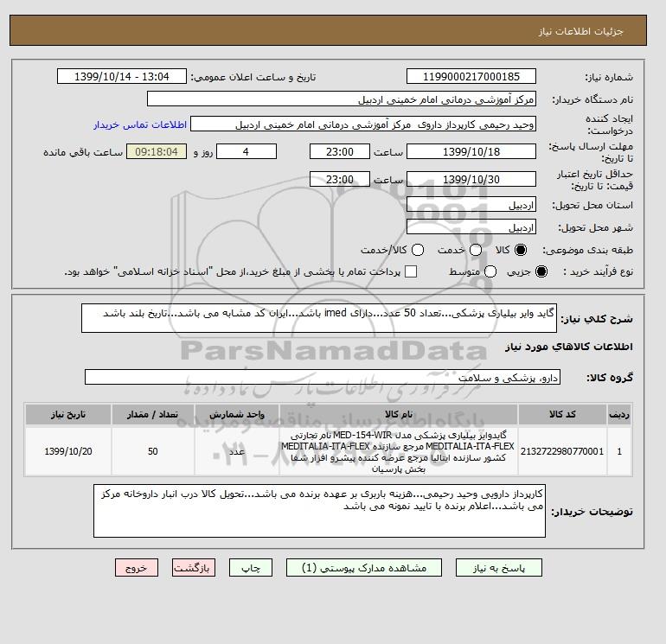The height and width of the screenshot is (644, 666).
Task: Click the buyer organization name field
Action: coord(342,99)
